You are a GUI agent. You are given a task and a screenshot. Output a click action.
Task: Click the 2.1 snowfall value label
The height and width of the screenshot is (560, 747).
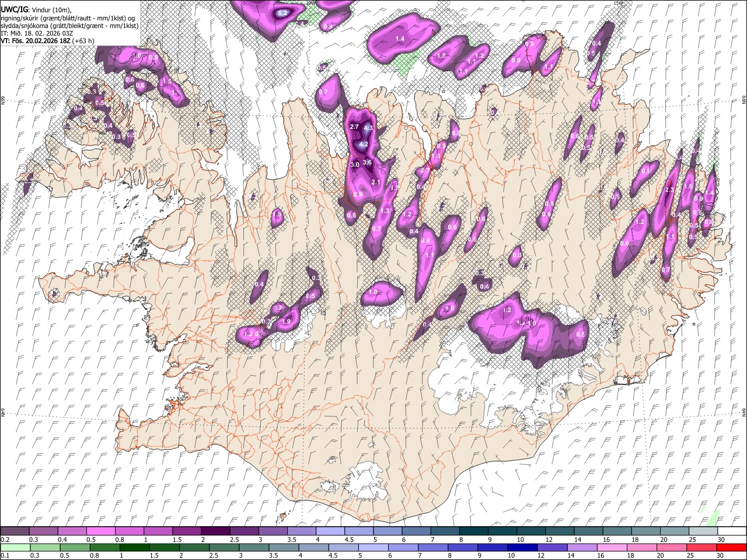click(x=376, y=183)
